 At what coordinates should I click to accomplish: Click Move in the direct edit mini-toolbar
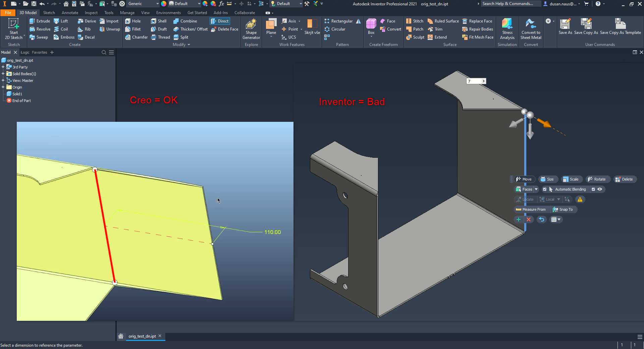[x=524, y=179]
